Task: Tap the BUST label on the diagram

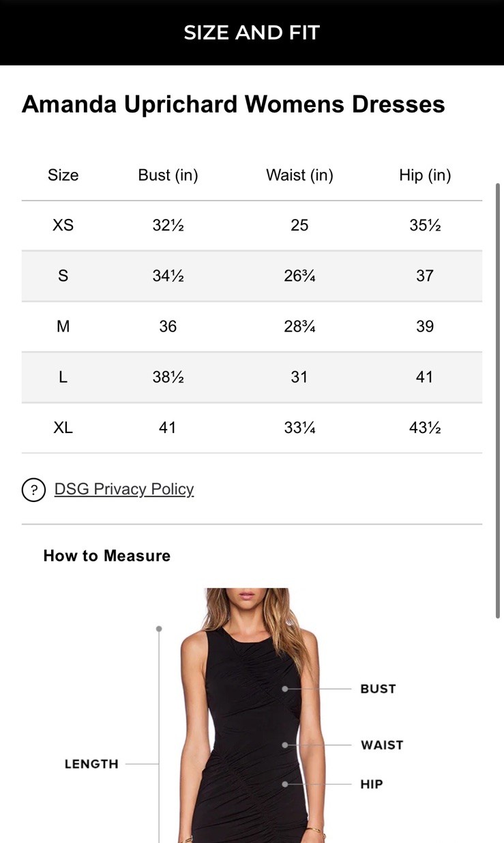Action: [x=378, y=689]
